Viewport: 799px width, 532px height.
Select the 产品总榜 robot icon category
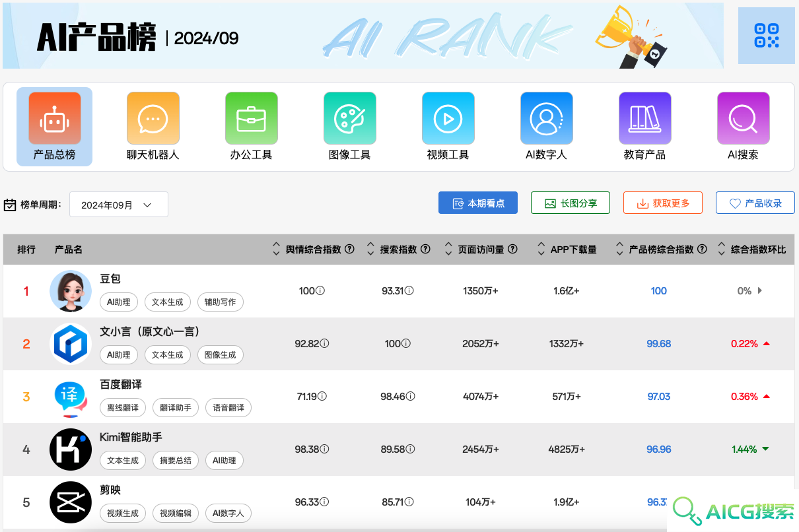pyautogui.click(x=54, y=119)
